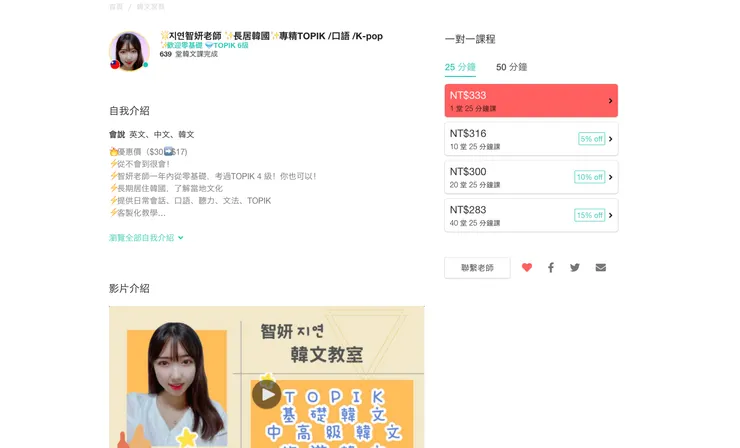Viewport: 740px width, 448px height.
Task: Play the introduction video
Action: pos(267,394)
